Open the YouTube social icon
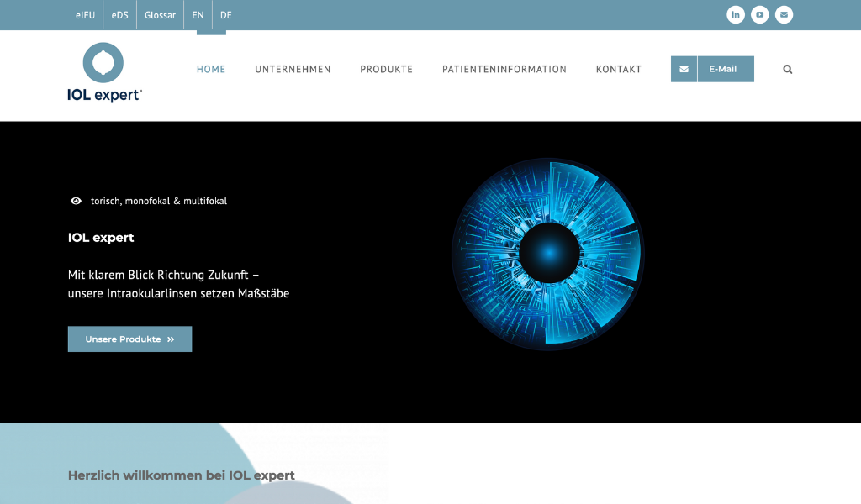The width and height of the screenshot is (861, 504). click(x=759, y=15)
